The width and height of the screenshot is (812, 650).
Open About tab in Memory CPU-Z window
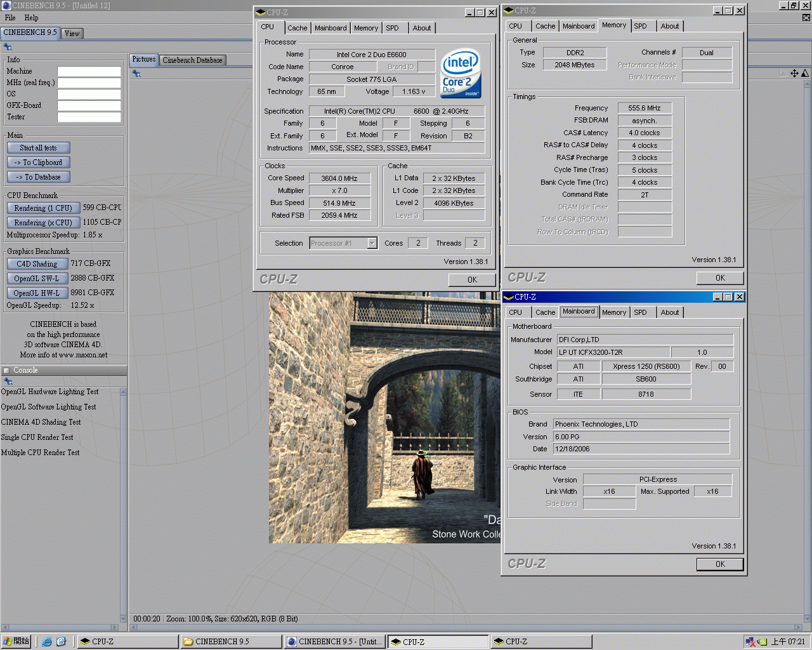click(670, 26)
